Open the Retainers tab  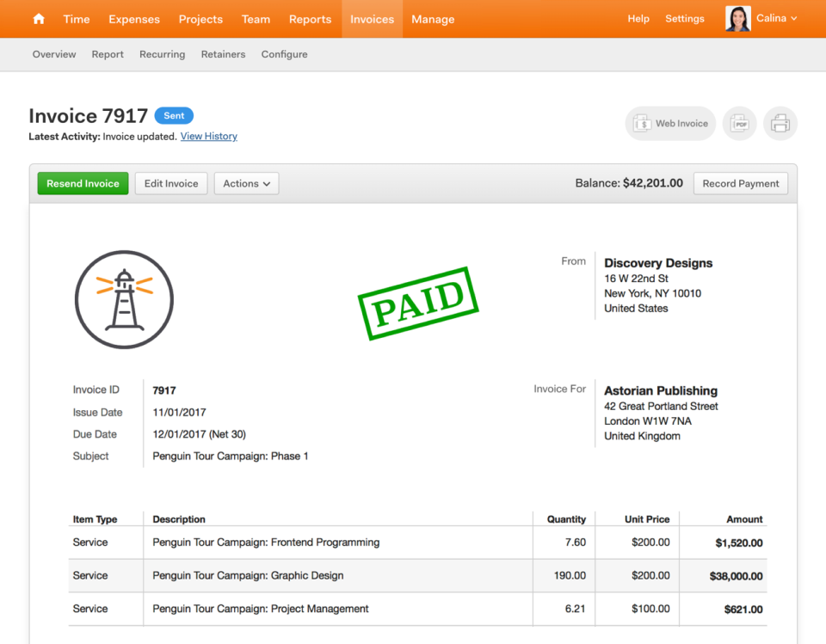pyautogui.click(x=223, y=54)
